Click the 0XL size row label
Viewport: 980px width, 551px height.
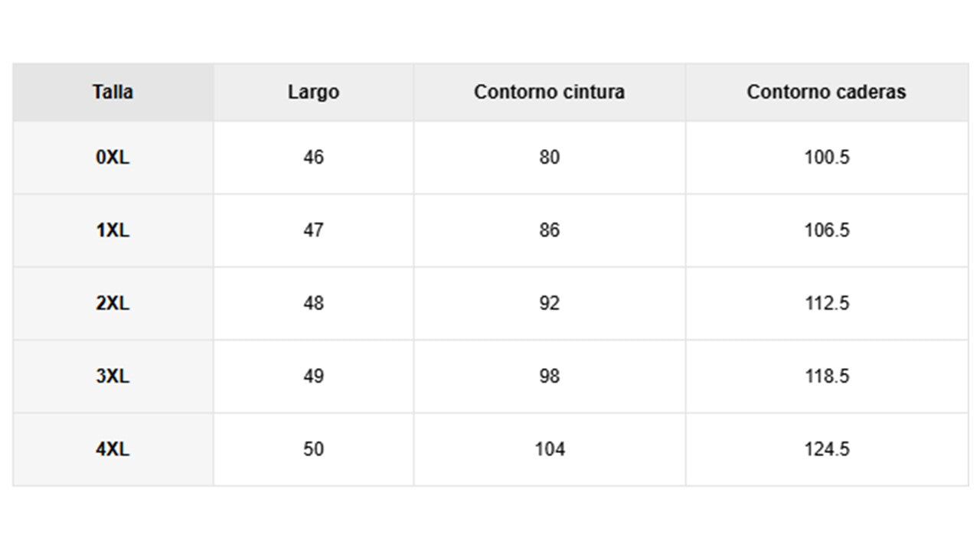pos(113,158)
